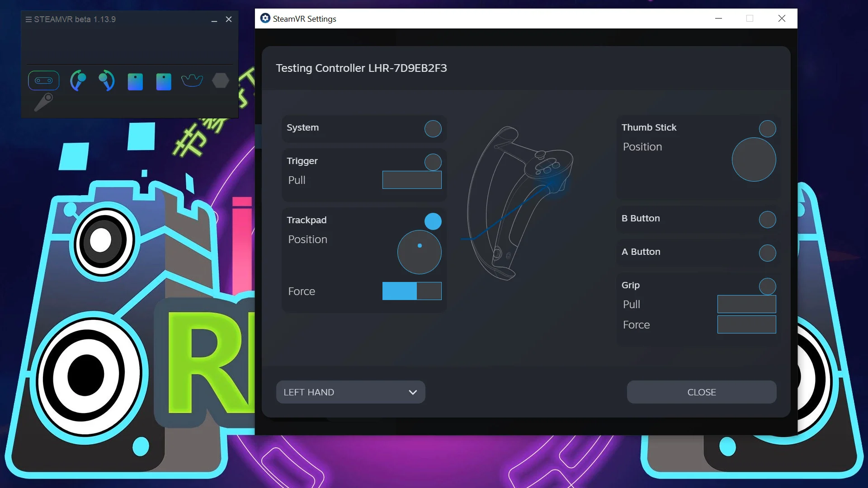Open the SteamVR hamburger menu

[x=28, y=19]
